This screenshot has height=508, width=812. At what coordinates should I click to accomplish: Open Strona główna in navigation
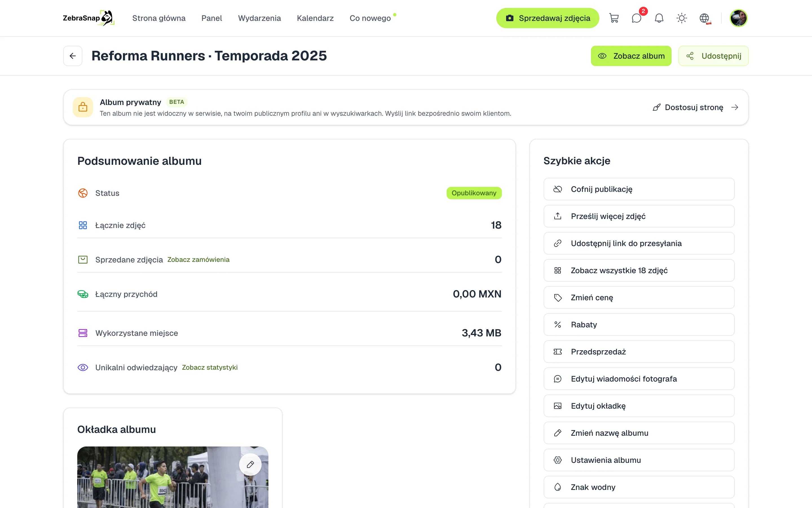159,18
